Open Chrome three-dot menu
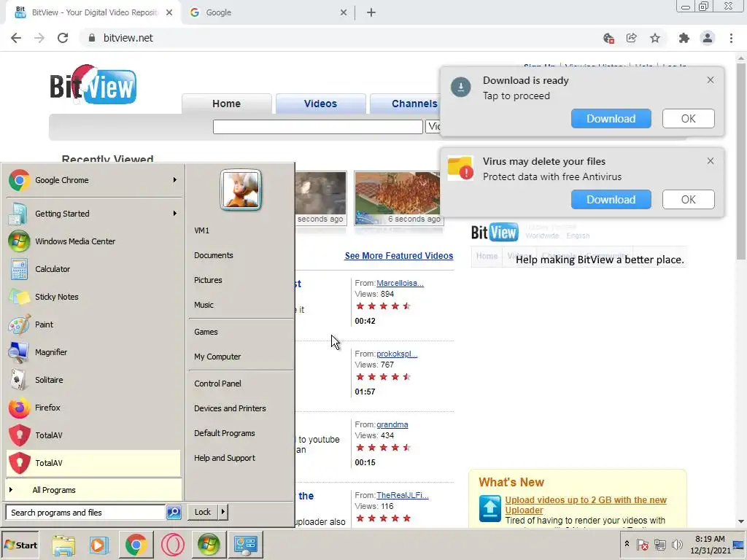This screenshot has width=747, height=560. point(731,38)
